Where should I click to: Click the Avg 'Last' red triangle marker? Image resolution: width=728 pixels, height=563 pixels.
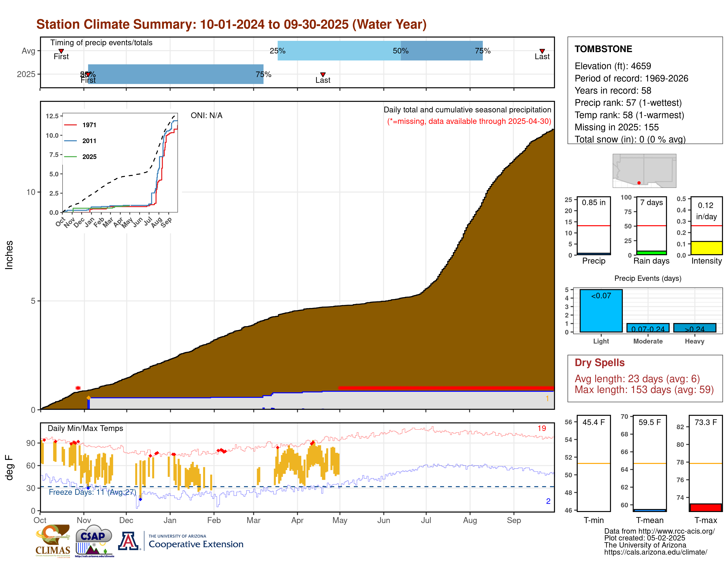(542, 51)
